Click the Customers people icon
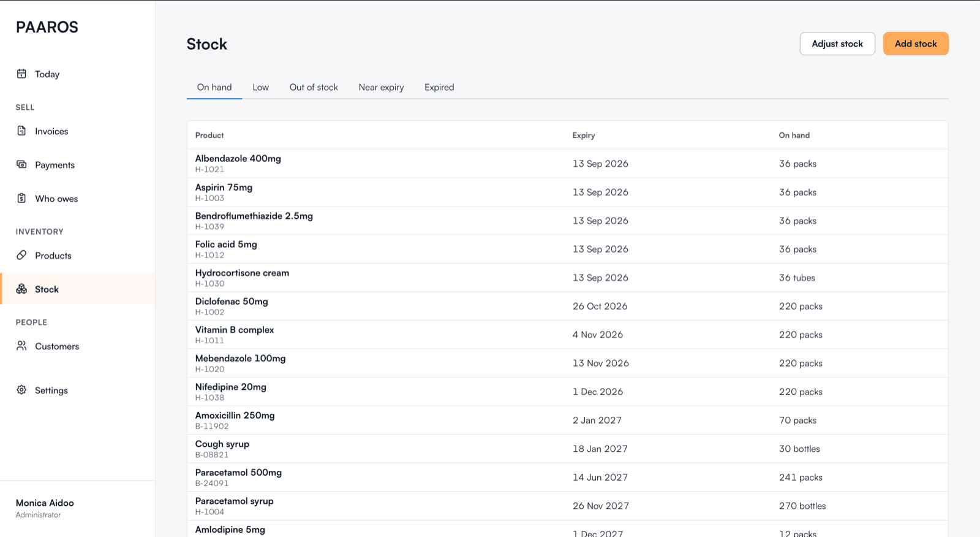 point(21,346)
